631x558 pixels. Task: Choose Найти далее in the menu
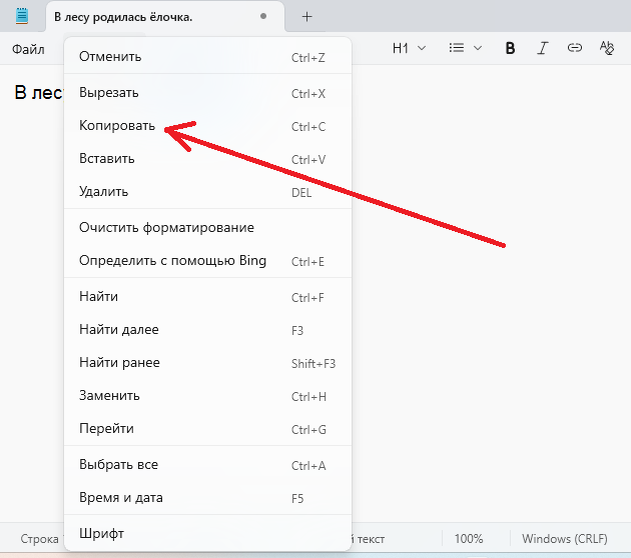208,329
